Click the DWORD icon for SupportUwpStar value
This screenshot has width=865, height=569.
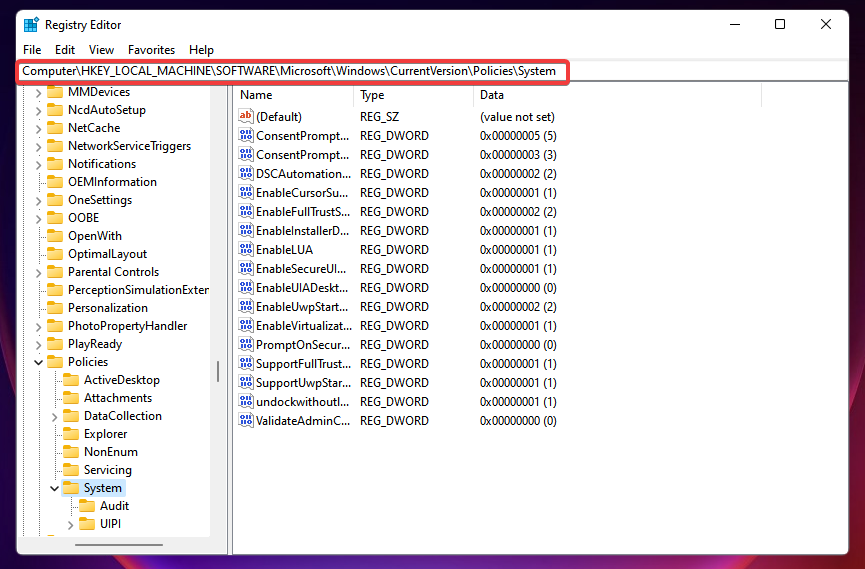point(245,382)
